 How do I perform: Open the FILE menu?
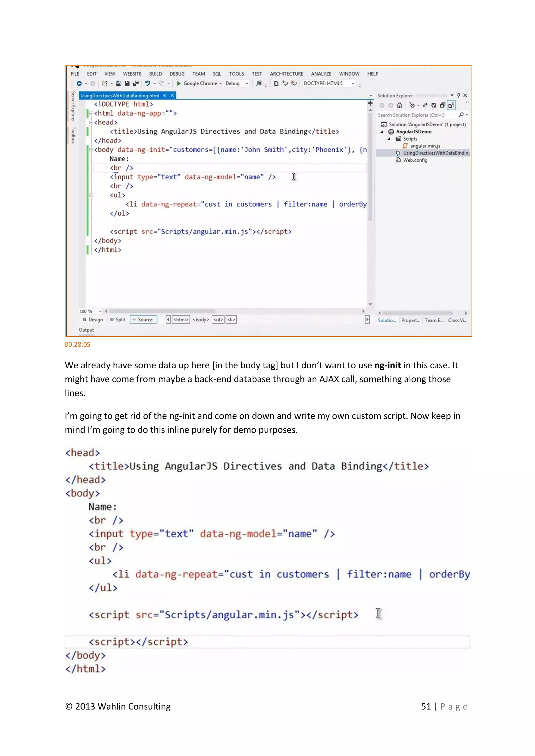click(x=75, y=74)
